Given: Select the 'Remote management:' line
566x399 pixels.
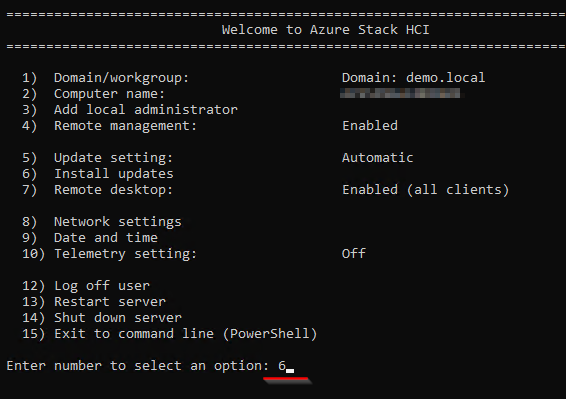Looking at the screenshot, I should coord(109,126).
